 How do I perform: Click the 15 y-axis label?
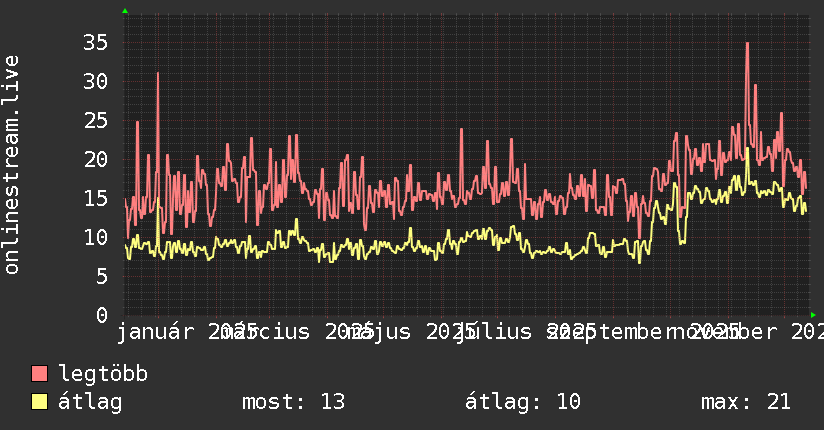tap(95, 198)
